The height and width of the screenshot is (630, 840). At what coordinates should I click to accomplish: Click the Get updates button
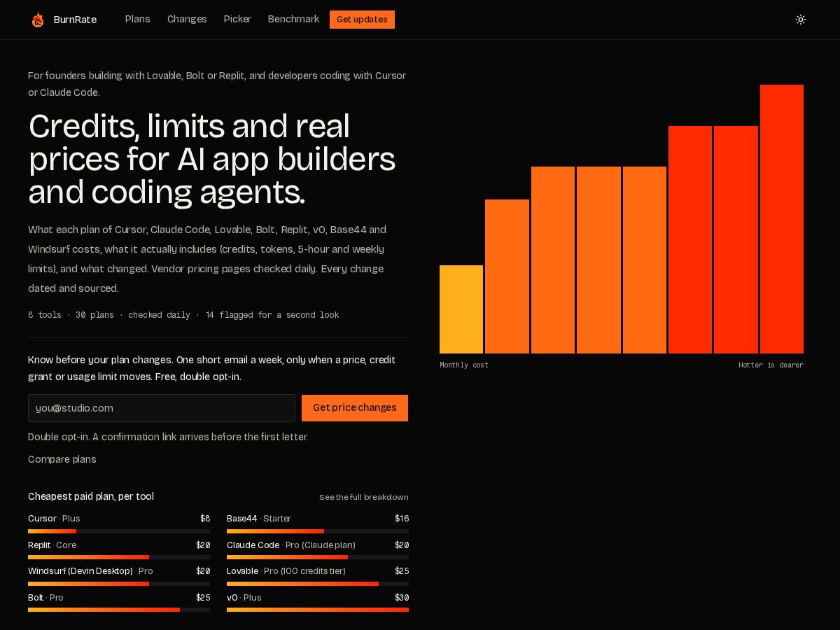point(362,20)
